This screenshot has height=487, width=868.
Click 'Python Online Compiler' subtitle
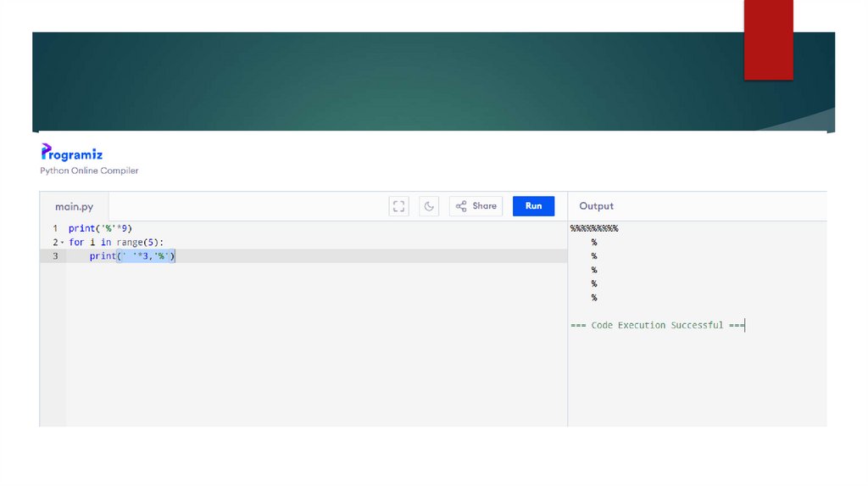[89, 171]
